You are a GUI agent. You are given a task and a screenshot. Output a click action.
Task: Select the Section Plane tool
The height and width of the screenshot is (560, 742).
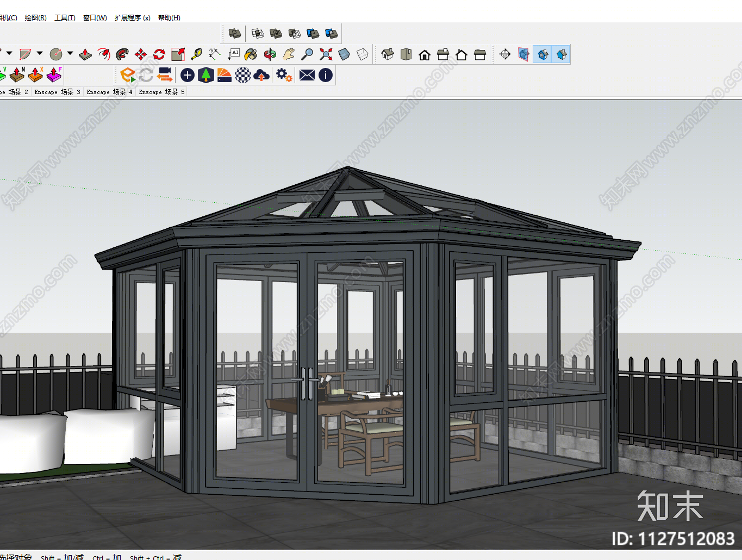505,54
